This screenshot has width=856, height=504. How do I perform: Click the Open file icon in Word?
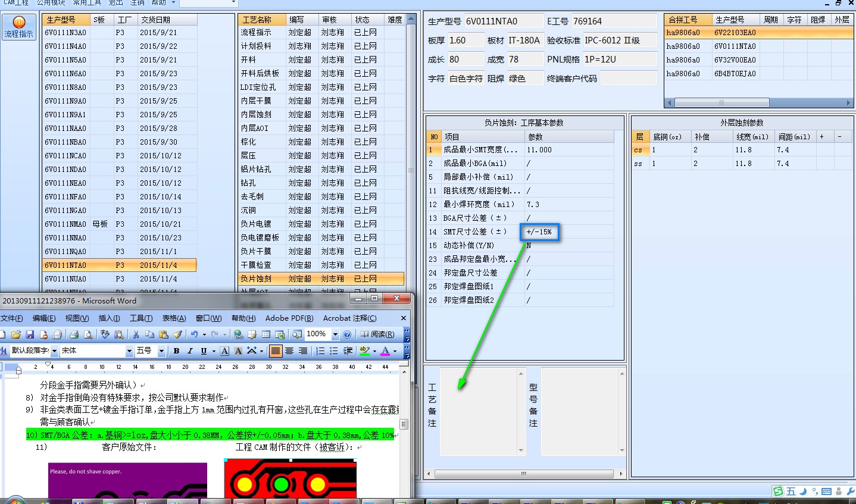(16, 334)
